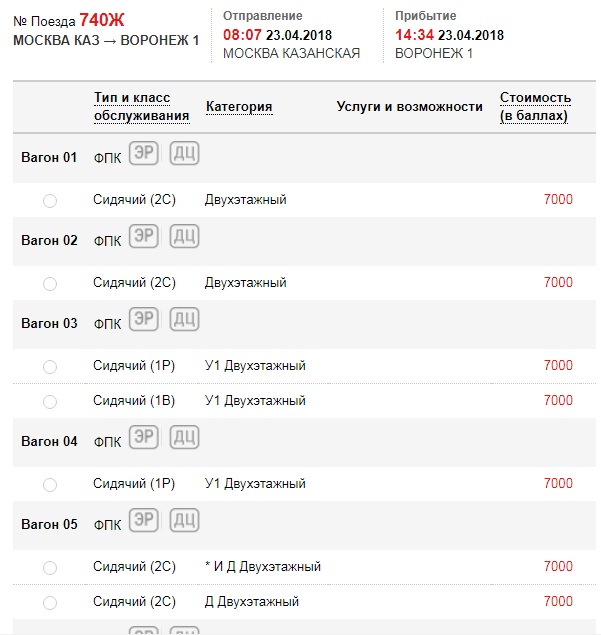Click the ДЦ icon for Вагон 04
Image resolution: width=601 pixels, height=635 pixels.
click(x=183, y=438)
